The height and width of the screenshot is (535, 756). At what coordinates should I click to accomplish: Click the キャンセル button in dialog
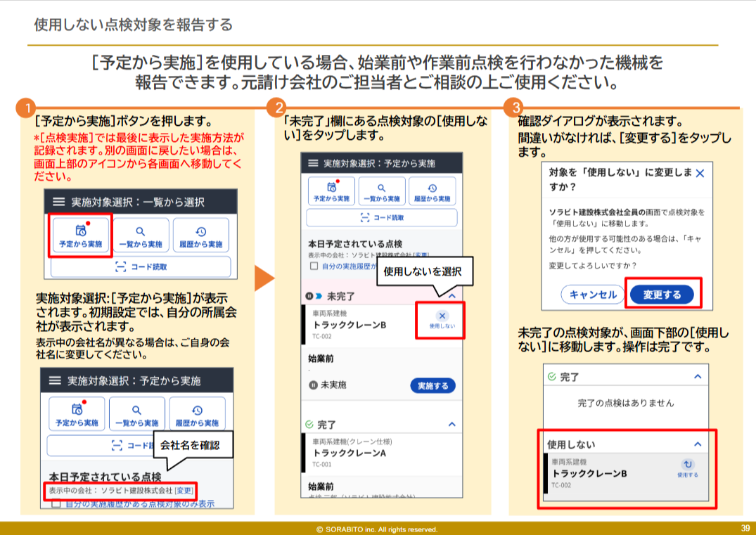(x=592, y=295)
